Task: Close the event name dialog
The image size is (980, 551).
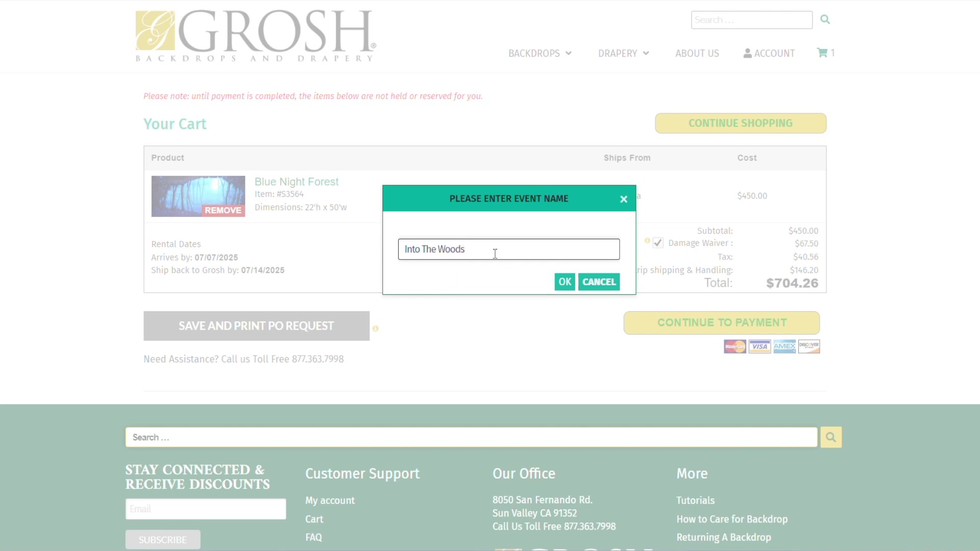Action: point(623,199)
